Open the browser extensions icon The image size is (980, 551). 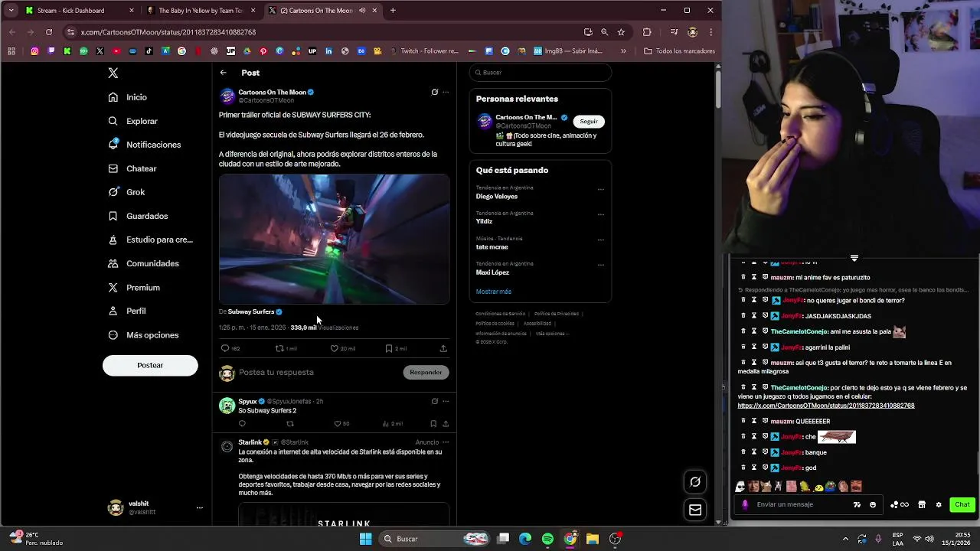(647, 32)
